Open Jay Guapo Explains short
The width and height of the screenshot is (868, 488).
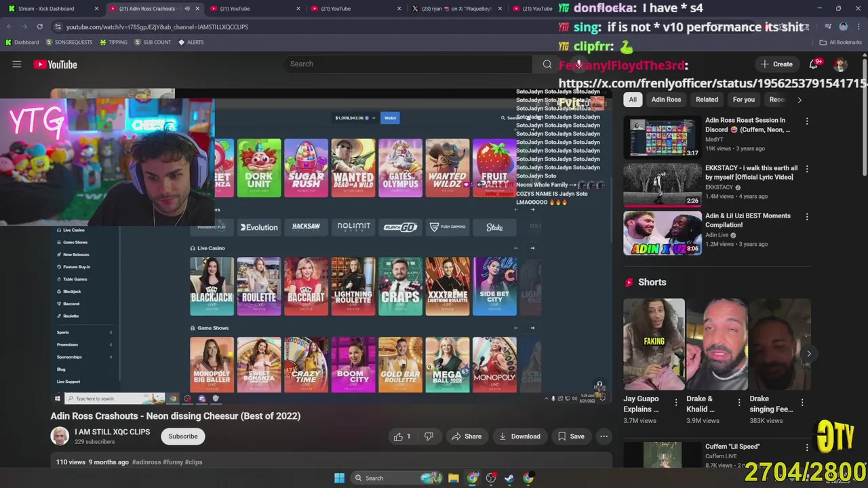[654, 344]
